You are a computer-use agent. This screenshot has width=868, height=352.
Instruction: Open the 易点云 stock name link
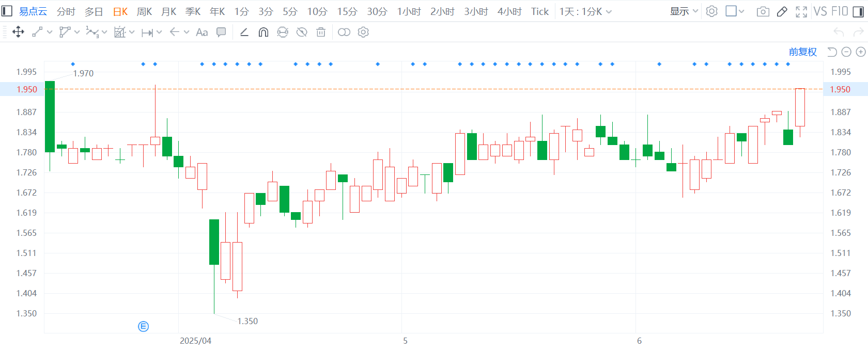33,11
